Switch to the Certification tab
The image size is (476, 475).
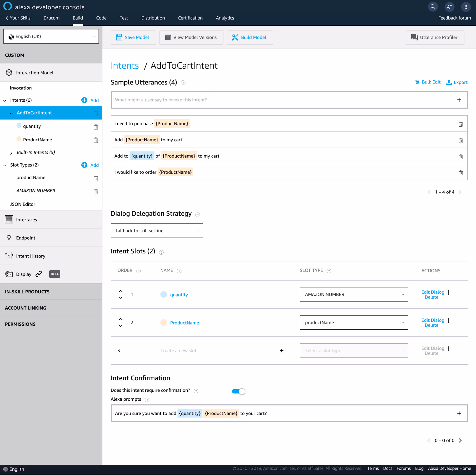coord(190,18)
